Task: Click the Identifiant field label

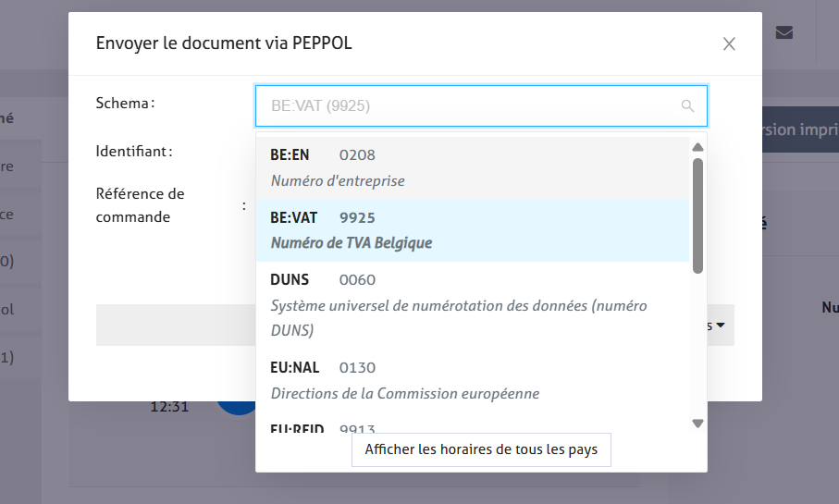Action: tap(134, 150)
